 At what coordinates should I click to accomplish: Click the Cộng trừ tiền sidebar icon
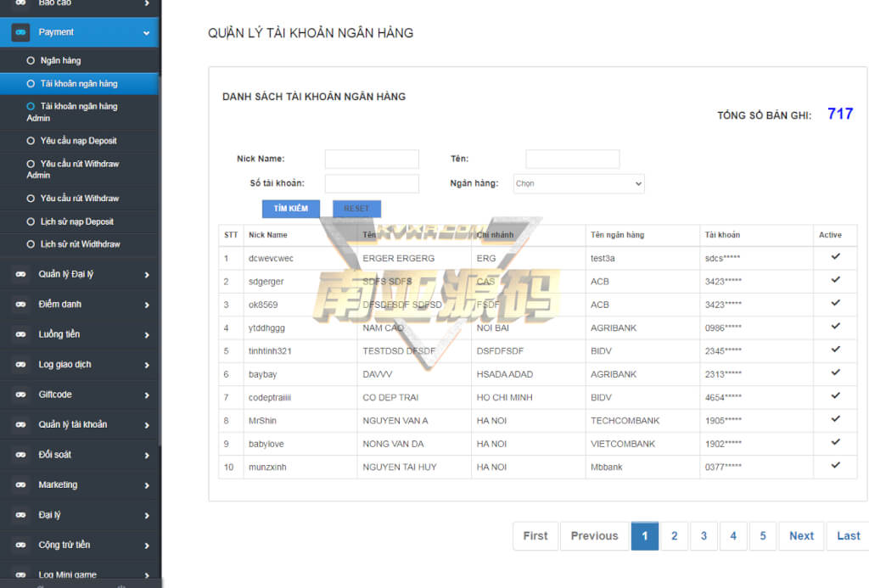(x=20, y=545)
